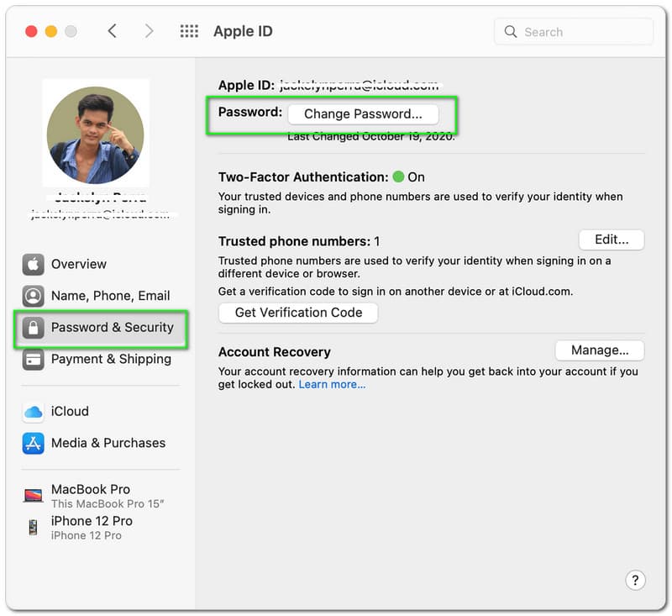Click the person icon for Name, Phone, Email
The width and height of the screenshot is (672, 616).
[x=33, y=296]
